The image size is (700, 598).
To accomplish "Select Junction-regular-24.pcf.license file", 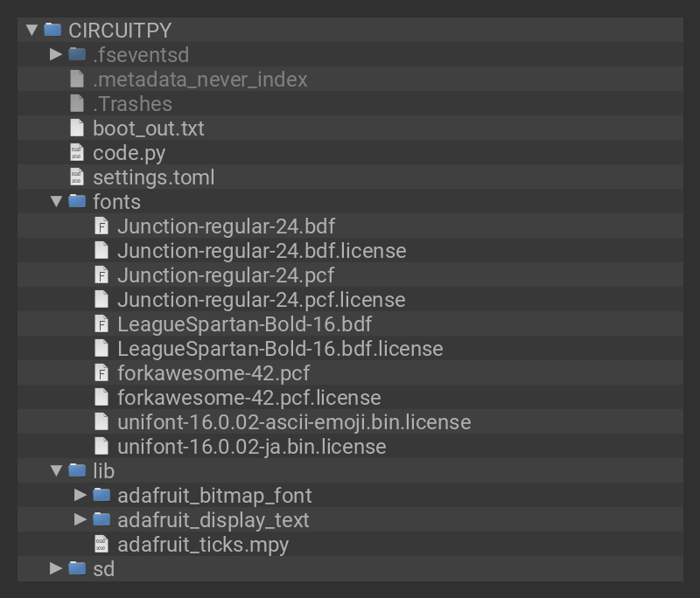I will [261, 299].
